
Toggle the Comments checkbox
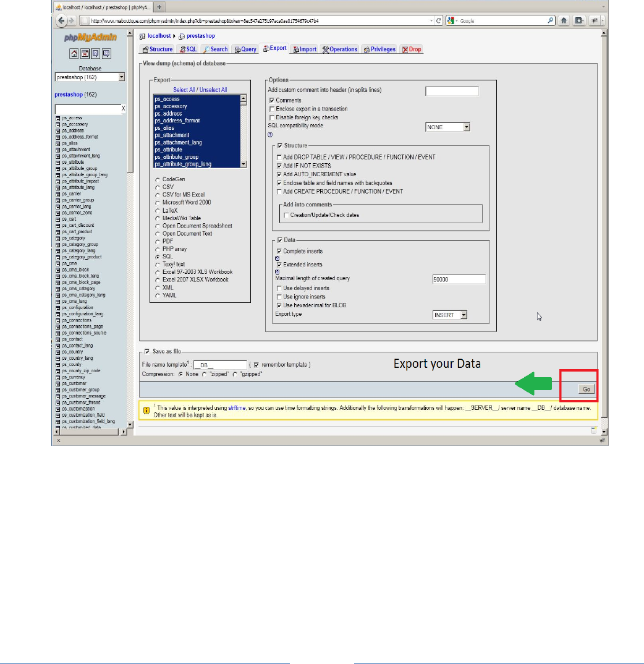point(272,100)
